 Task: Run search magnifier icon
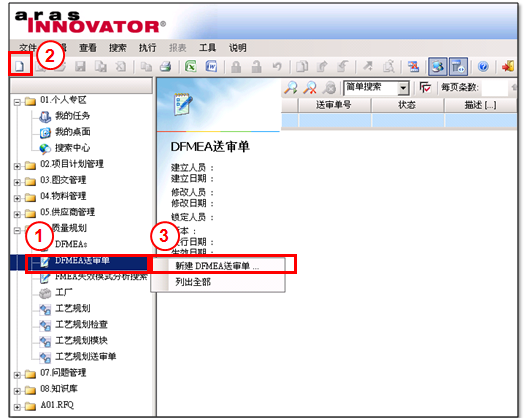pyautogui.click(x=291, y=88)
